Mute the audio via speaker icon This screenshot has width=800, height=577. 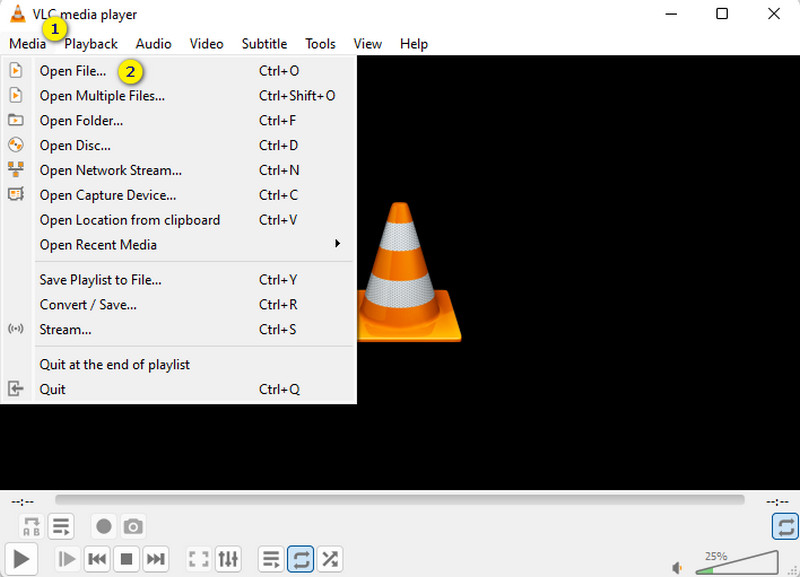678,567
